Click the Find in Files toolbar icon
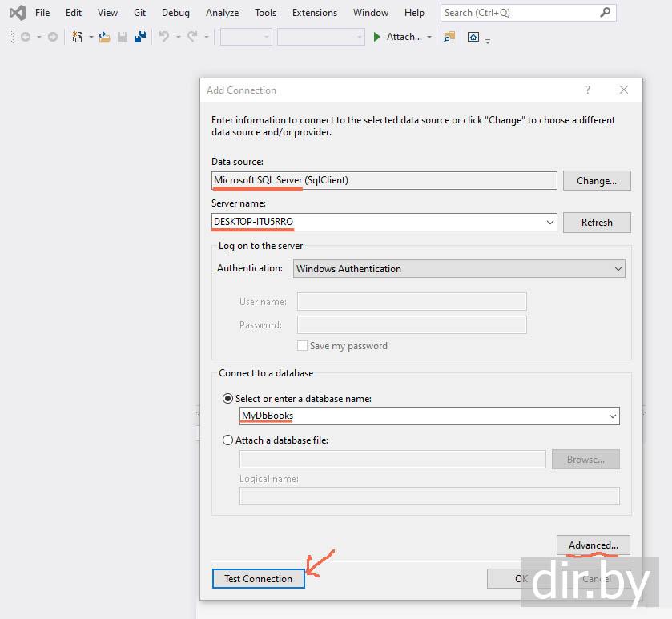The width and height of the screenshot is (672, 619). [x=449, y=37]
